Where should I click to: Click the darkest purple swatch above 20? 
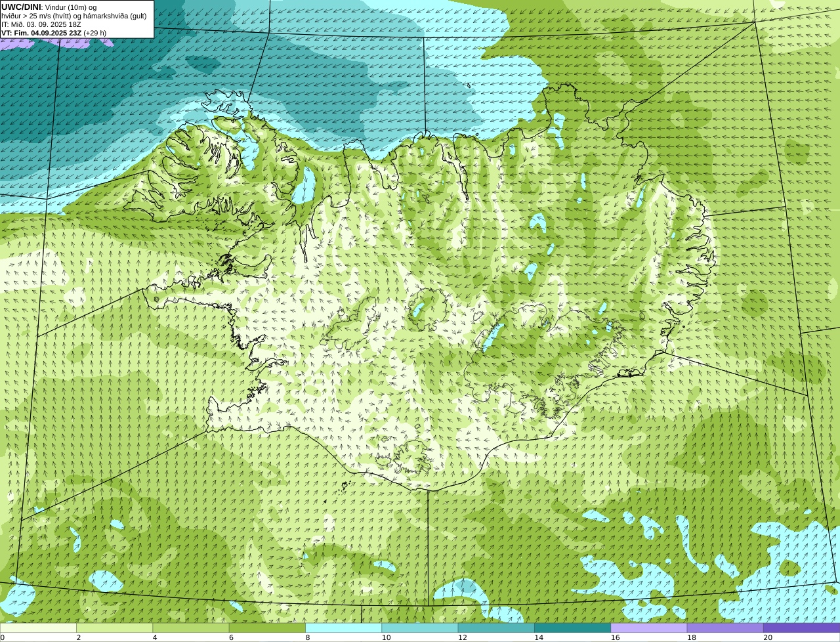(x=801, y=628)
